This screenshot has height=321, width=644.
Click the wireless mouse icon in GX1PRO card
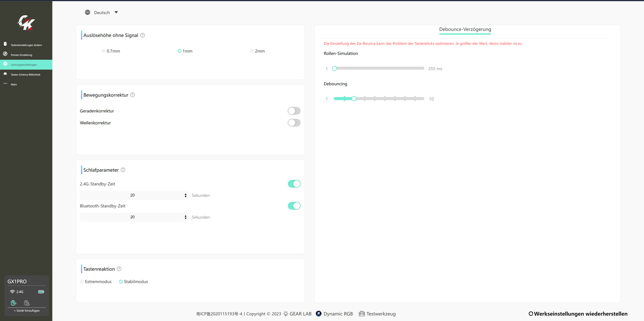(14, 303)
